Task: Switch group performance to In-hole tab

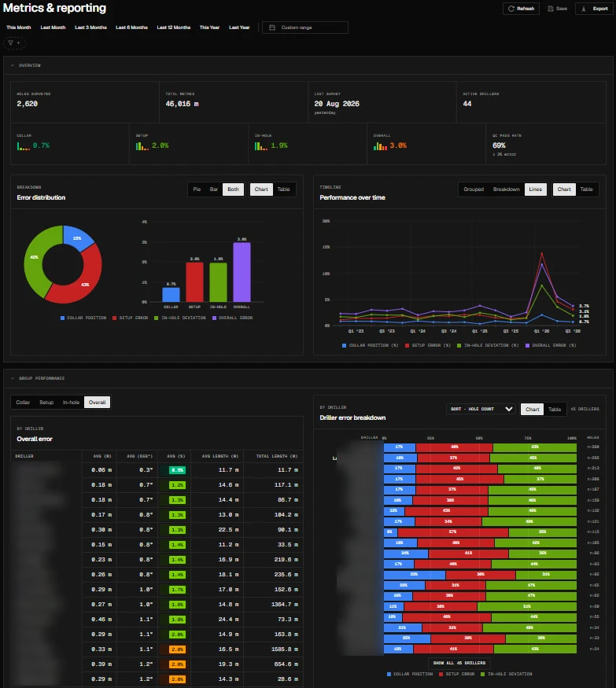Action: tap(71, 403)
